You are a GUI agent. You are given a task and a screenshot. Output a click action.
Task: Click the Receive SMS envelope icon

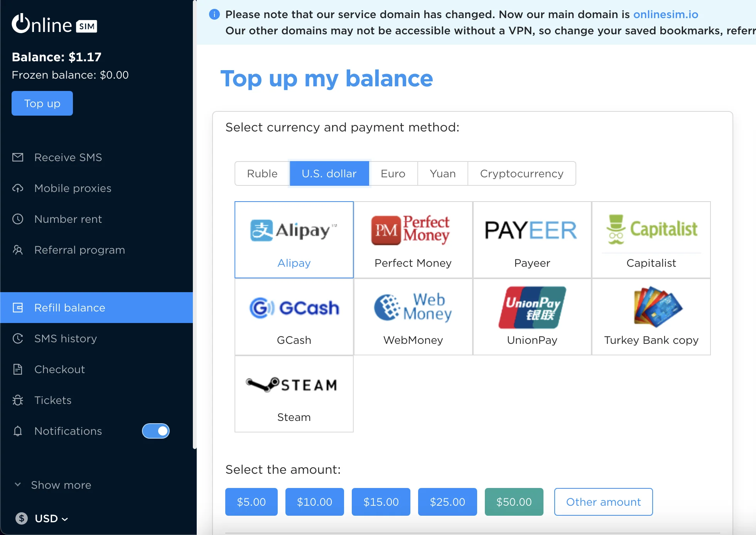point(18,157)
